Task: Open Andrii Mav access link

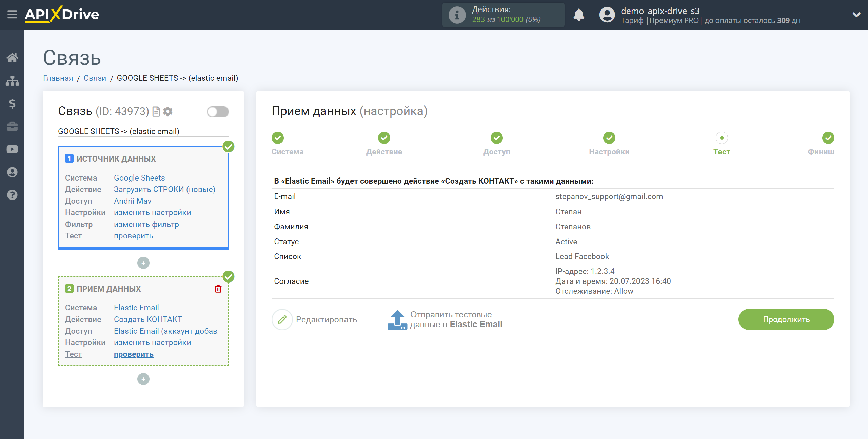Action: pos(133,201)
